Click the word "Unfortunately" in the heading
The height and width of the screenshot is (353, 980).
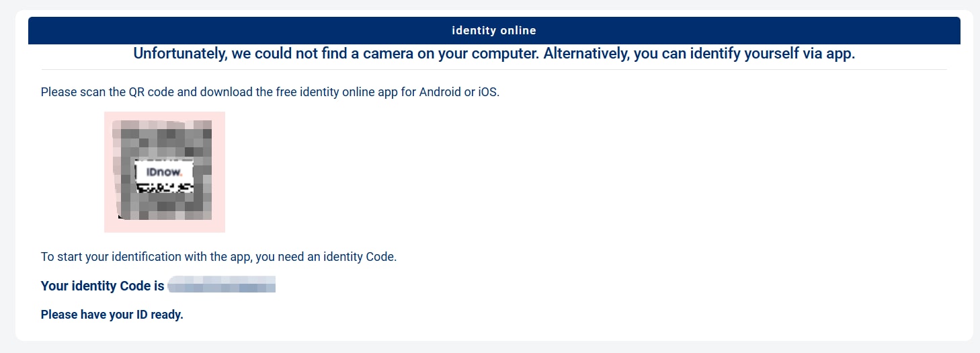[x=178, y=54]
